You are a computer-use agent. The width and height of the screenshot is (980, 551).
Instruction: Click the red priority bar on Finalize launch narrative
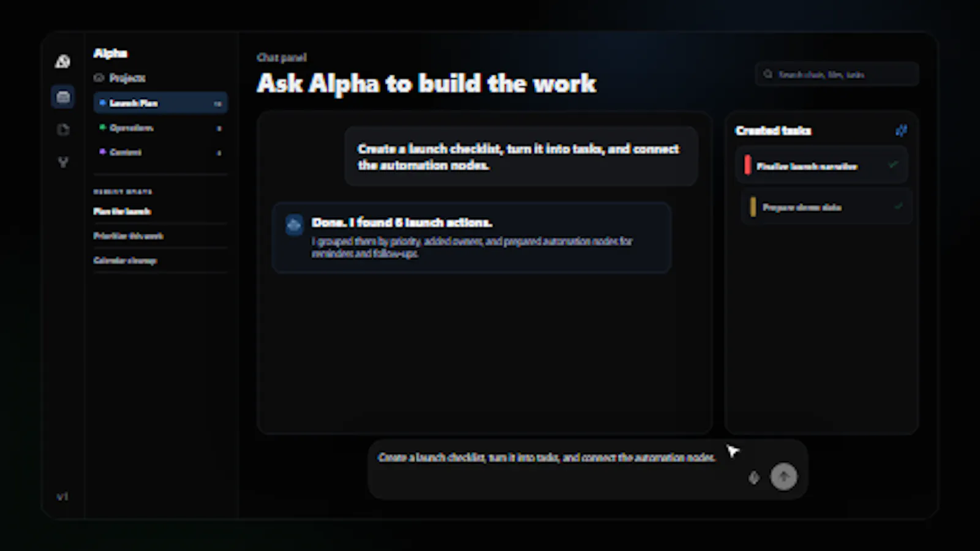[747, 165]
